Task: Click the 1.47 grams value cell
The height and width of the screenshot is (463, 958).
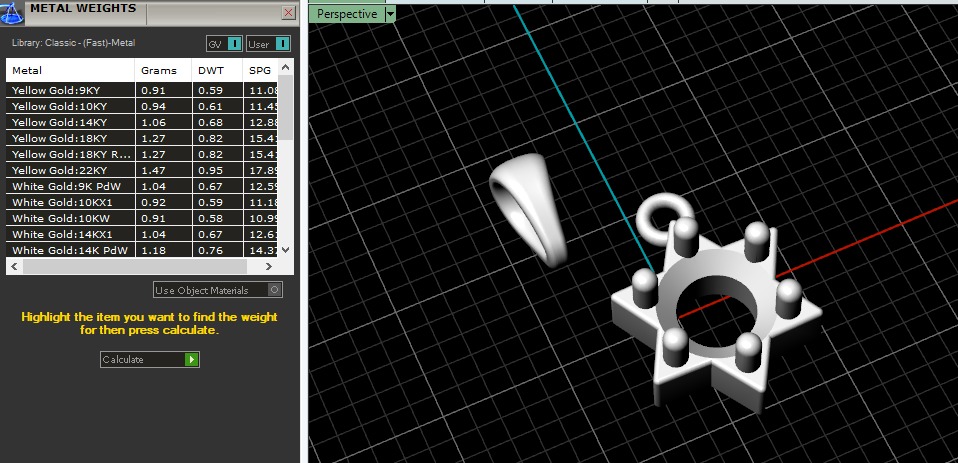Action: [x=163, y=170]
